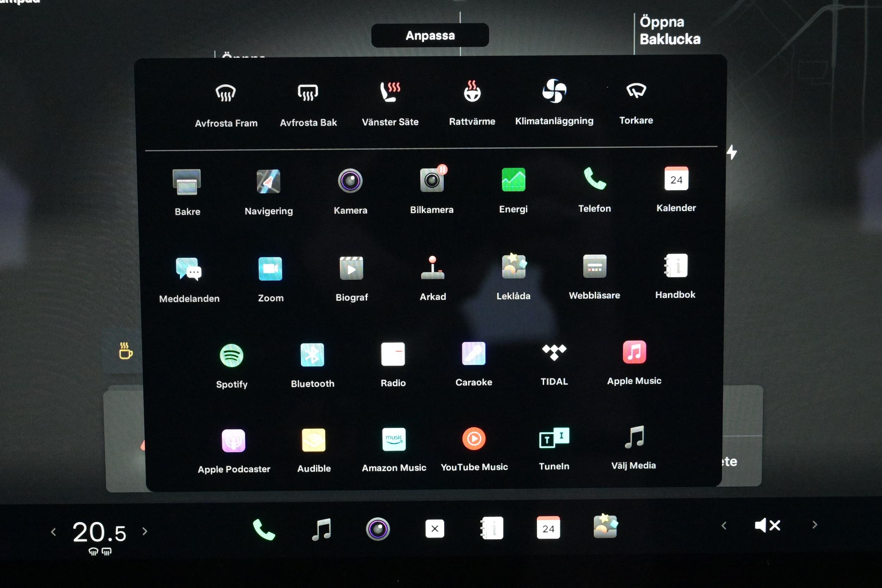Tap Öppna Baklucka trunk button
The width and height of the screenshot is (882, 588).
[670, 30]
